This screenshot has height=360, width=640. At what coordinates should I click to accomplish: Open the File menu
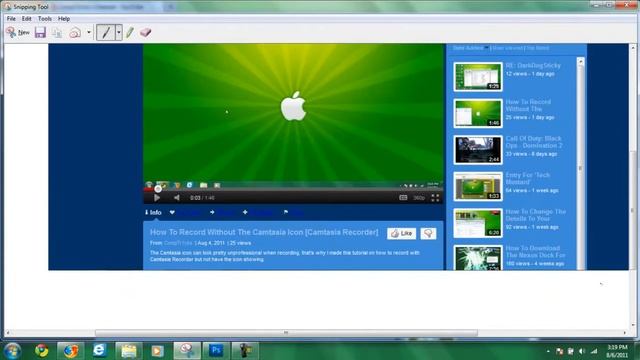click(x=11, y=19)
